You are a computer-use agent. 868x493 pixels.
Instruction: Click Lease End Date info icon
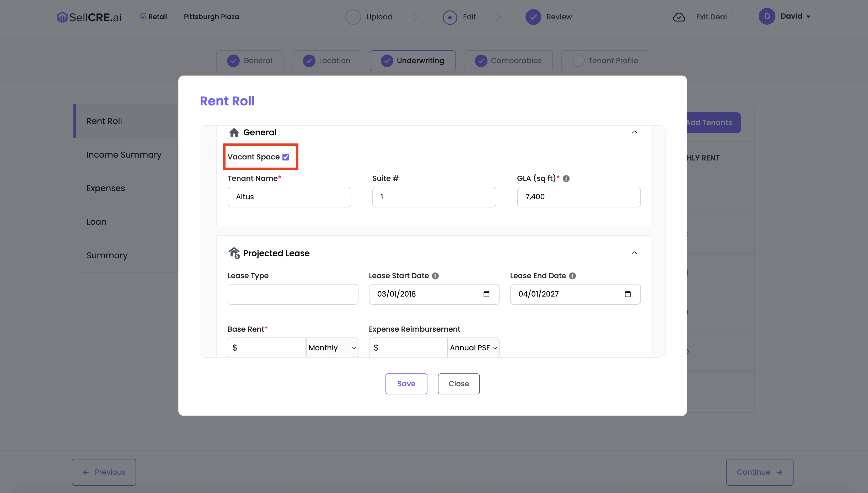572,276
